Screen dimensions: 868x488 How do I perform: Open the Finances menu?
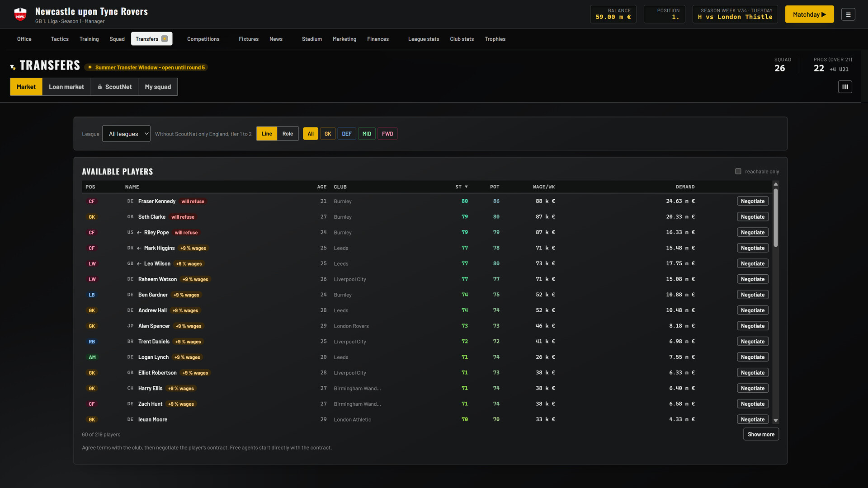pos(378,39)
